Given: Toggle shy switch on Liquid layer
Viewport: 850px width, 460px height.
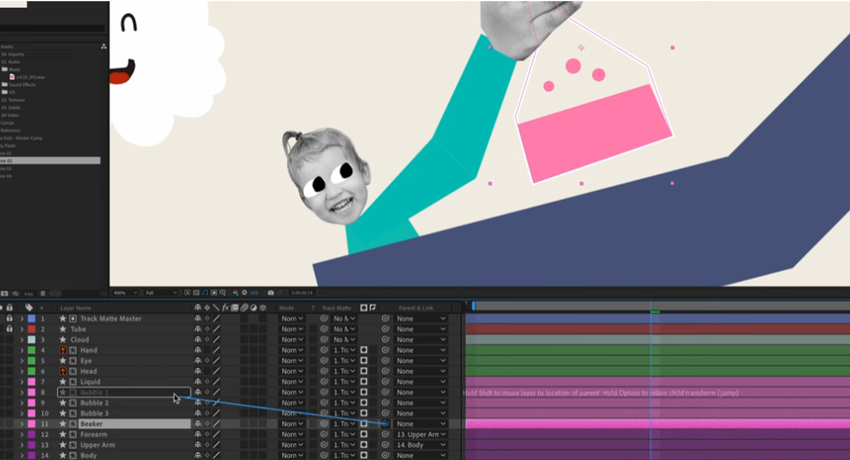Looking at the screenshot, I should click(197, 381).
